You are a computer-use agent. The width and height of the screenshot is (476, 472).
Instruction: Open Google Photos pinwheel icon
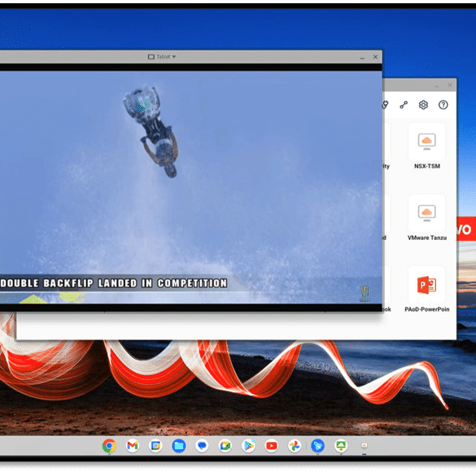point(295,446)
